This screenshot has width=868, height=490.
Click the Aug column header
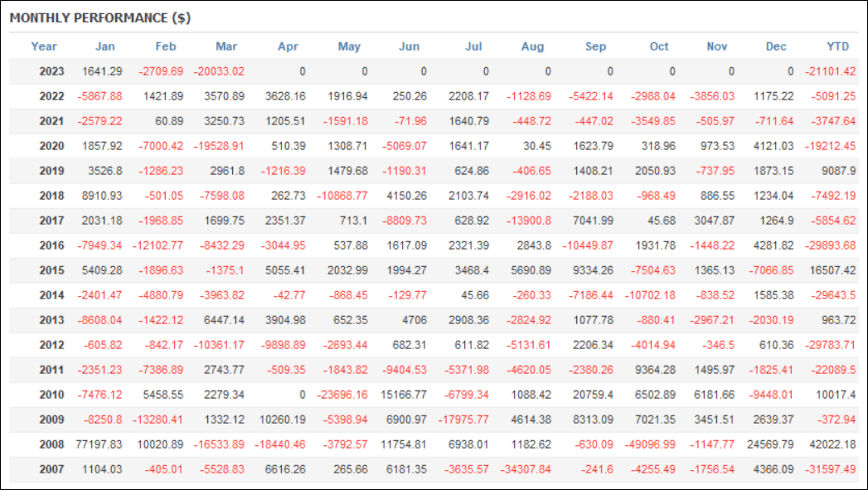point(532,46)
